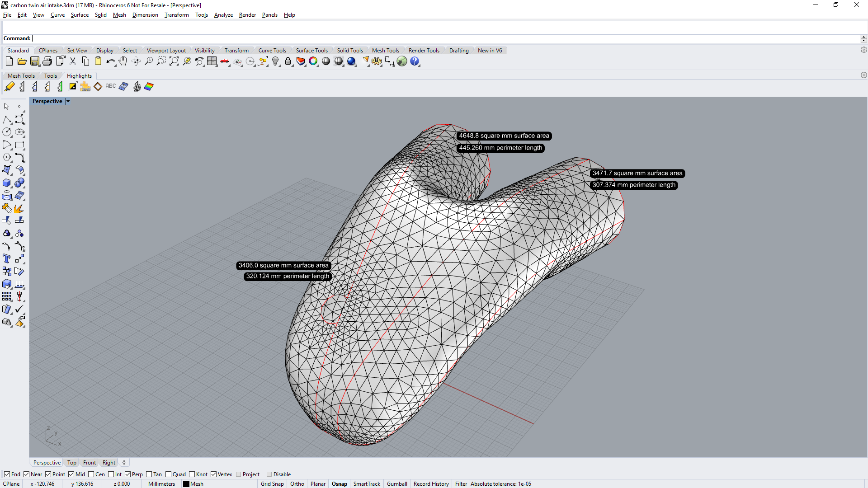Toggle Ortho in status bar

tap(297, 484)
